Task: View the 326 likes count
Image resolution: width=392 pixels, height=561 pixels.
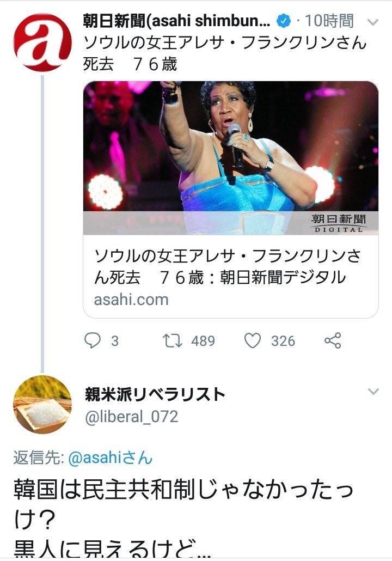Action: (283, 341)
